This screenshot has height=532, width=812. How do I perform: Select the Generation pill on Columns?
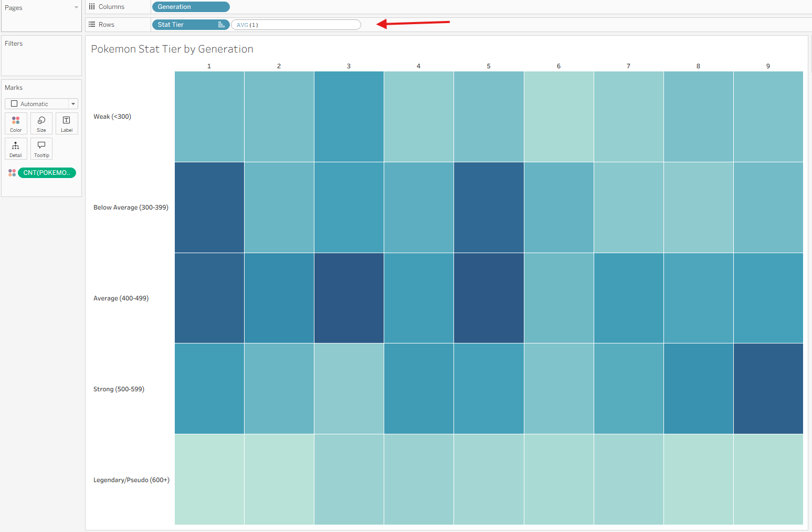pos(191,7)
